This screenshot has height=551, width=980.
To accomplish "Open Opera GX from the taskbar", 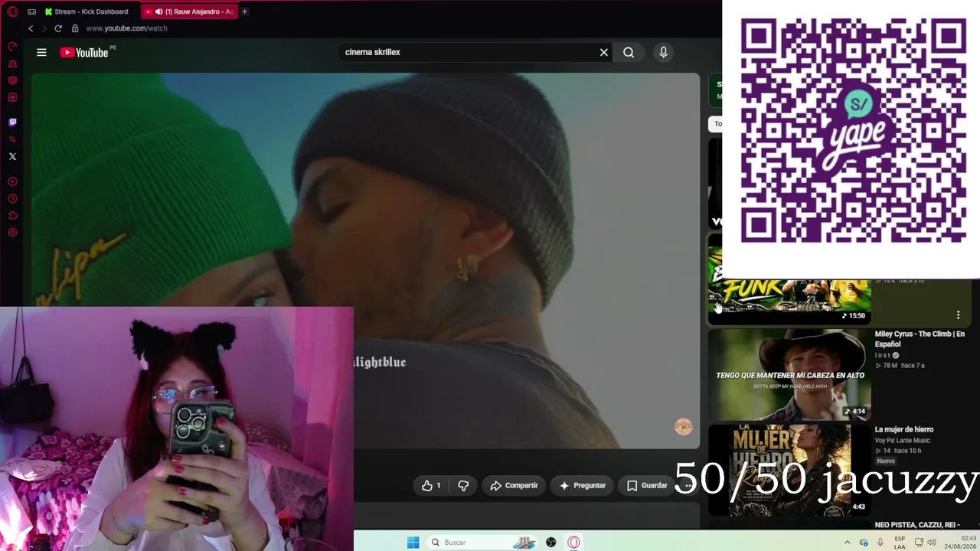I will tap(573, 542).
